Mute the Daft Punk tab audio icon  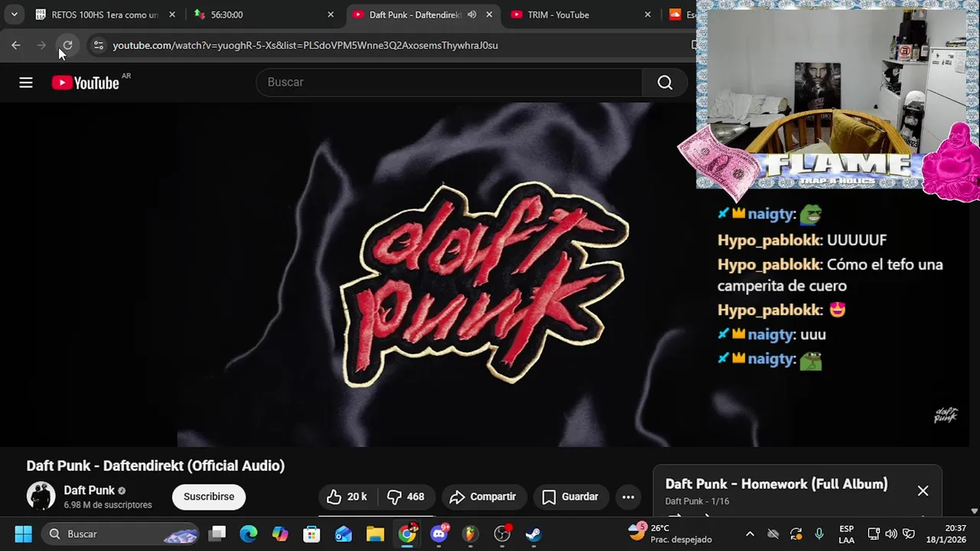(472, 15)
